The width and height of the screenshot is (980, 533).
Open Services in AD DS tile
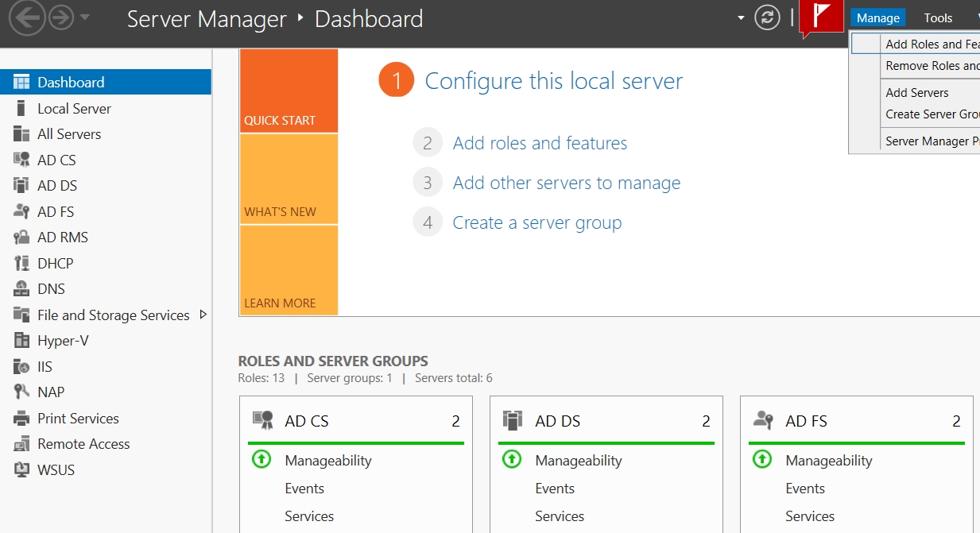(560, 516)
